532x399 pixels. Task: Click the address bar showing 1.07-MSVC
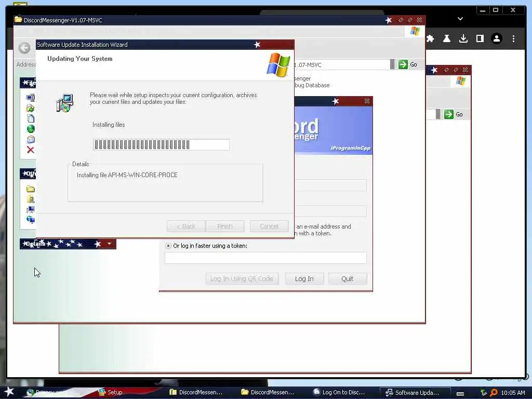tap(341, 64)
